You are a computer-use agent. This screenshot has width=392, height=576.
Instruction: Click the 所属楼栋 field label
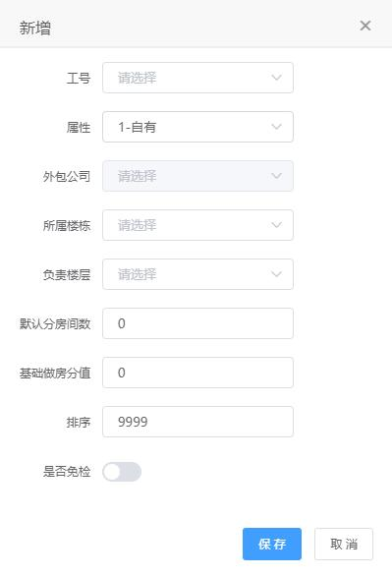point(67,225)
